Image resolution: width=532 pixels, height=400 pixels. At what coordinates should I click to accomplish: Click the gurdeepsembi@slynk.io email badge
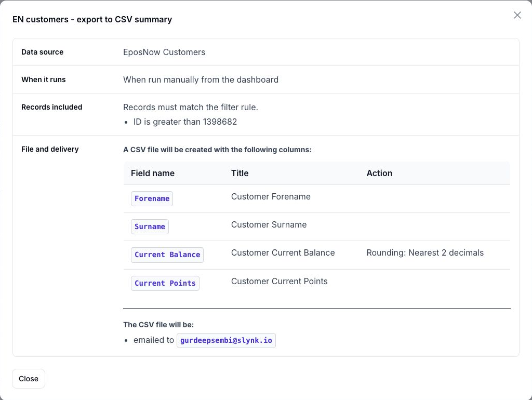tap(226, 340)
